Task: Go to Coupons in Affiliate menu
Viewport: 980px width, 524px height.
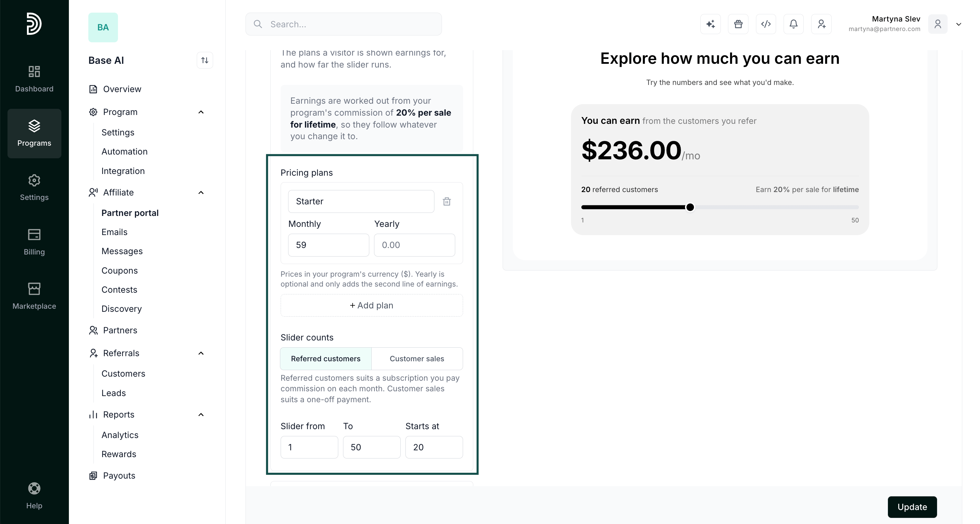Action: point(119,271)
